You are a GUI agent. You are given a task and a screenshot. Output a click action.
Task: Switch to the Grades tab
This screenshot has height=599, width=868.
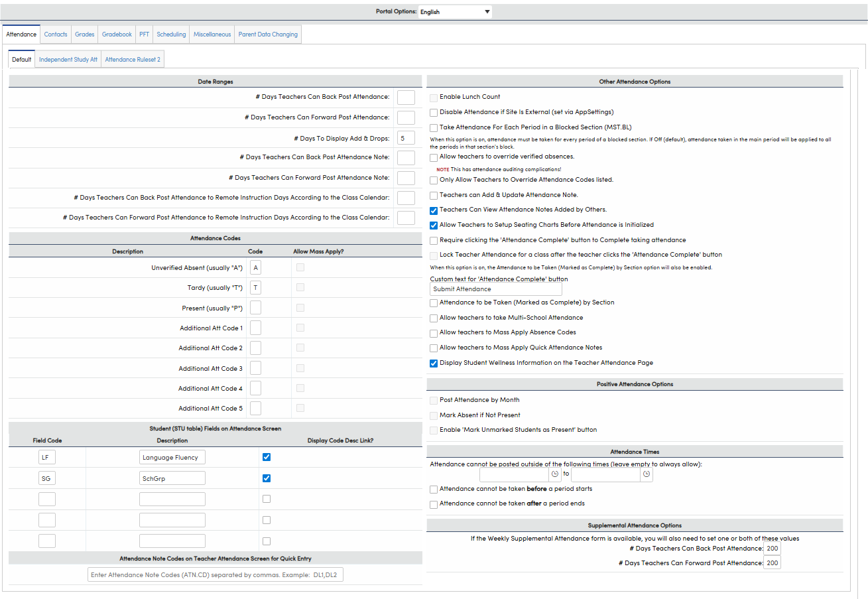[x=85, y=34]
